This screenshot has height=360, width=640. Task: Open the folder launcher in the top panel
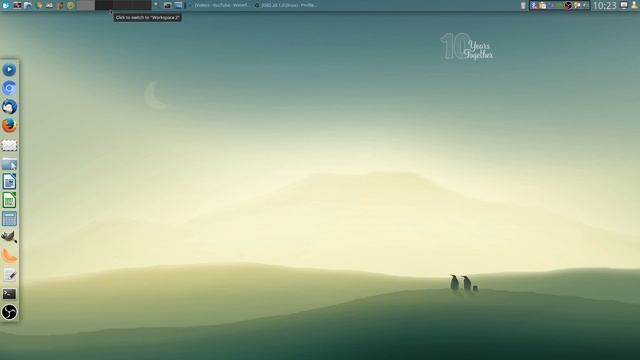tap(28, 5)
